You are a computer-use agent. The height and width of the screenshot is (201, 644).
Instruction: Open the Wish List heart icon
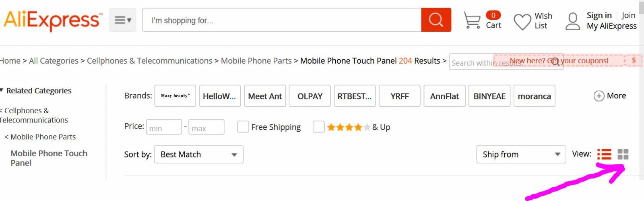pos(522,22)
